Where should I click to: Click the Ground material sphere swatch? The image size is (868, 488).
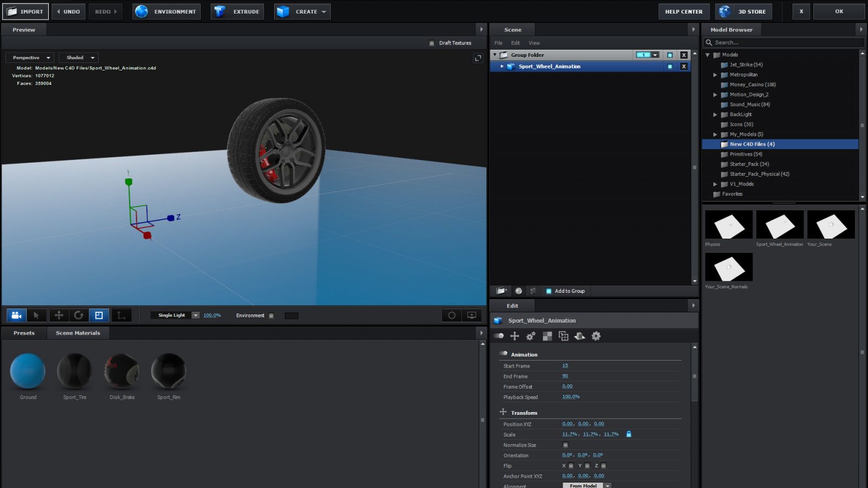28,371
